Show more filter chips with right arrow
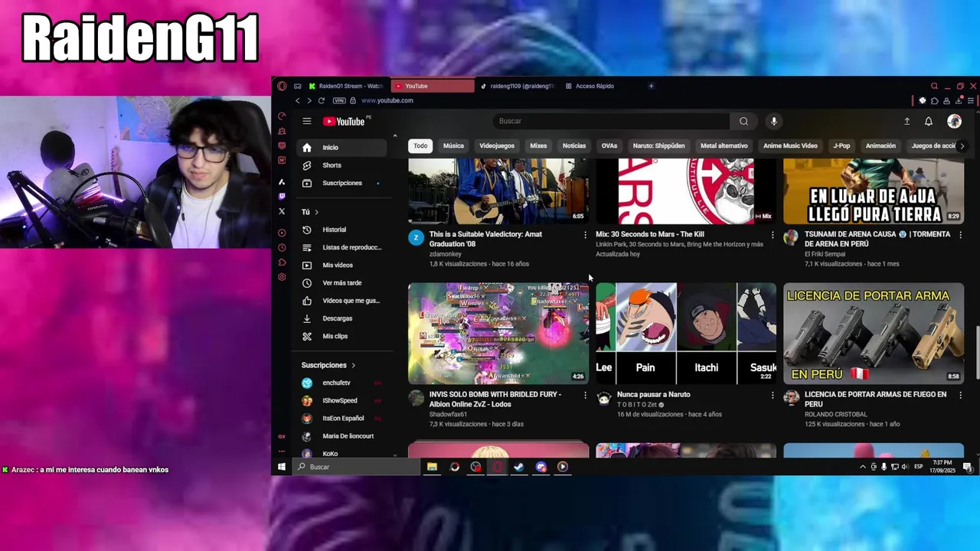The height and width of the screenshot is (551, 980). (x=962, y=145)
